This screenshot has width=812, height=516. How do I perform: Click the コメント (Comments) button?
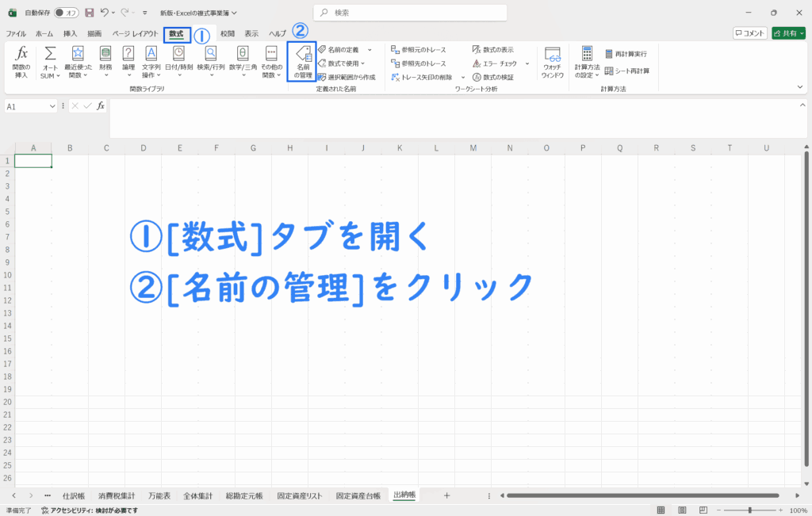[x=749, y=33]
